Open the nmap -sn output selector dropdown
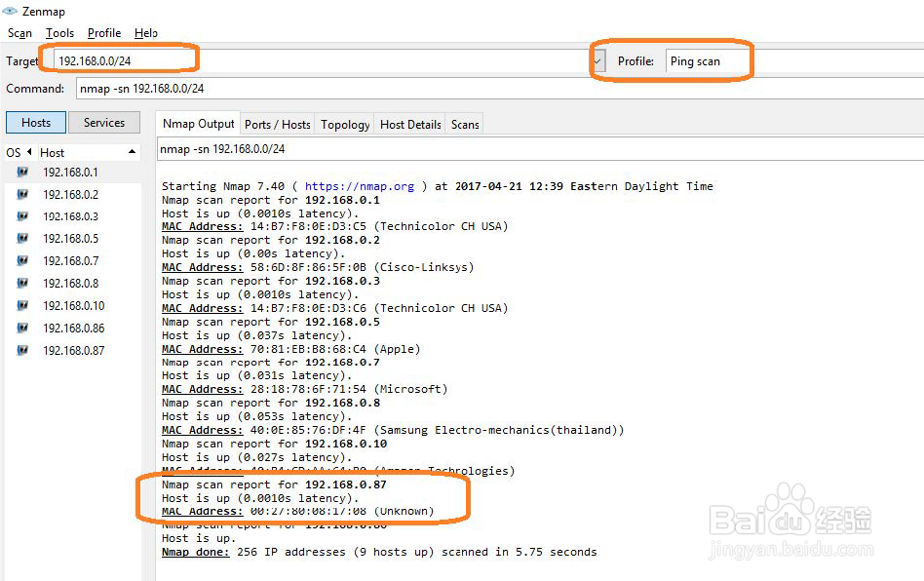 [540, 149]
